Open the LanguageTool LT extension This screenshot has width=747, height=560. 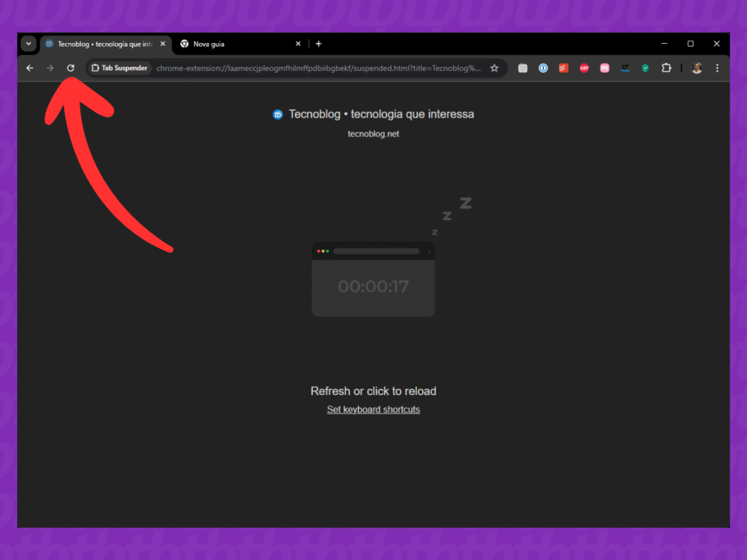625,68
